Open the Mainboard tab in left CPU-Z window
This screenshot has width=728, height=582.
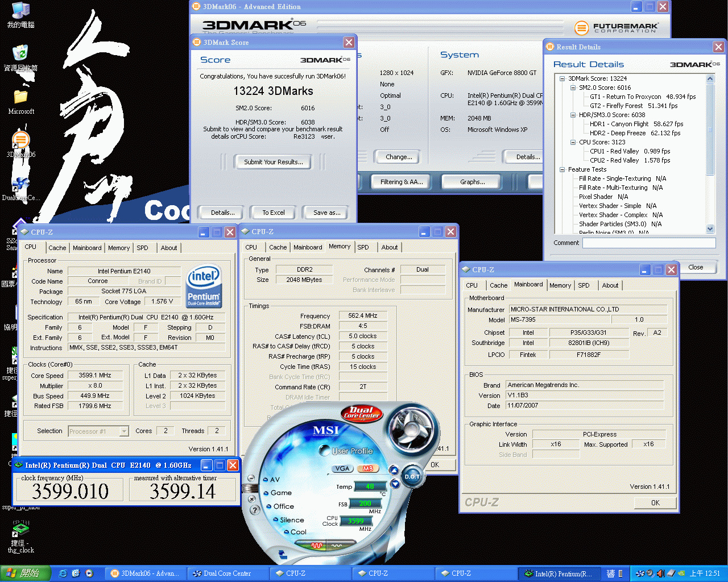(x=87, y=248)
